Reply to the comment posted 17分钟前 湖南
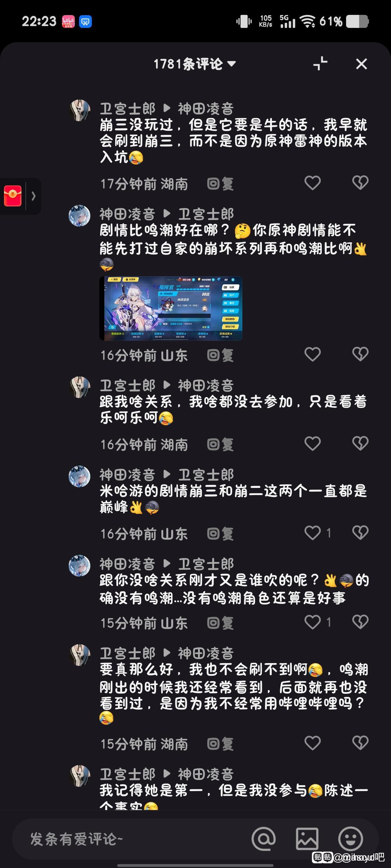The image size is (391, 868). [x=220, y=184]
